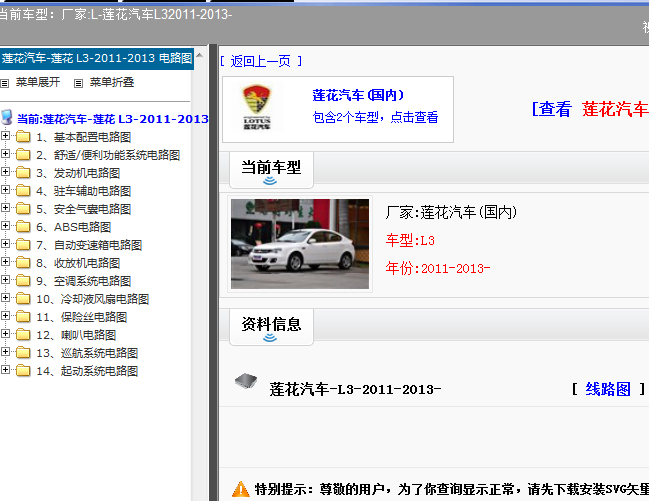Viewport: 649px width, 501px height.
Task: Open 3、发动机电路图 tree label
Action: click(78, 173)
